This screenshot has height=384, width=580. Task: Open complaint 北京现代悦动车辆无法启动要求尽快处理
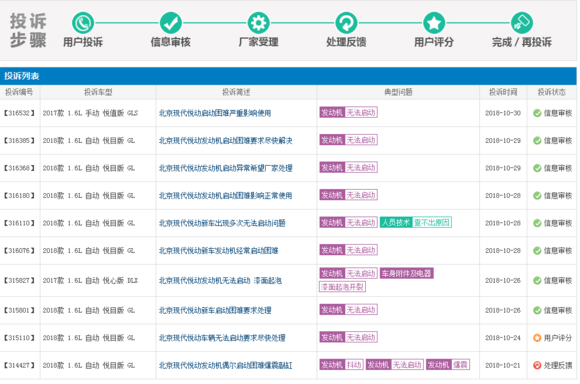[x=222, y=338]
